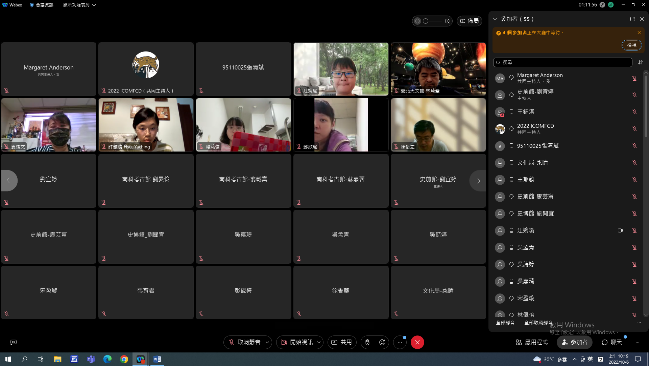Screen dimensions: 649x366
Task: Open File Explorer from taskbar
Action: (57, 359)
